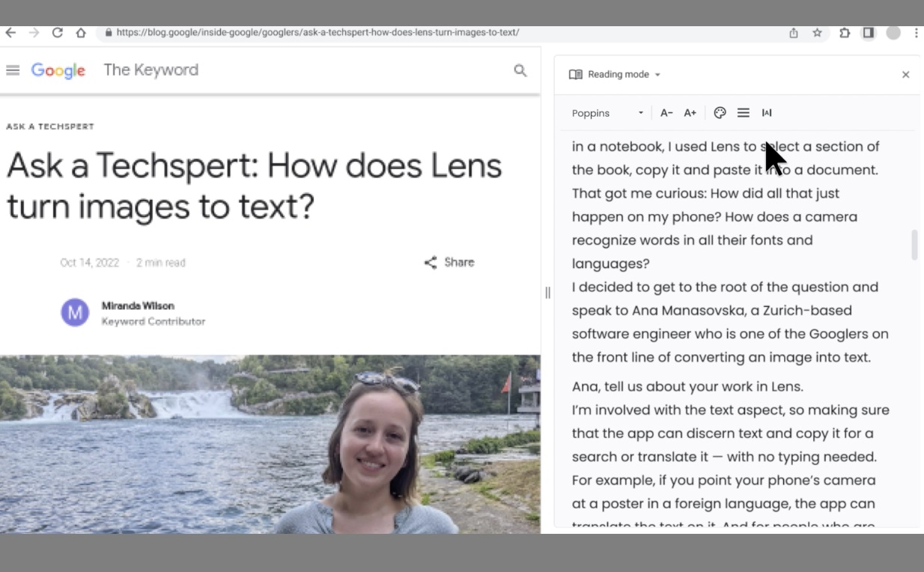Image resolution: width=924 pixels, height=572 pixels.
Task: Open the Reading mode side panel dropdown
Action: pos(616,74)
